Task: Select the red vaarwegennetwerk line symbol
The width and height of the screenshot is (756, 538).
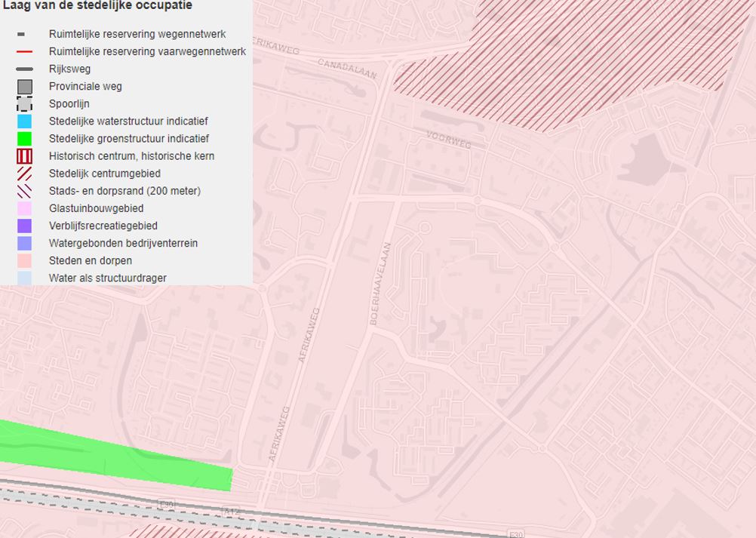Action: point(24,52)
